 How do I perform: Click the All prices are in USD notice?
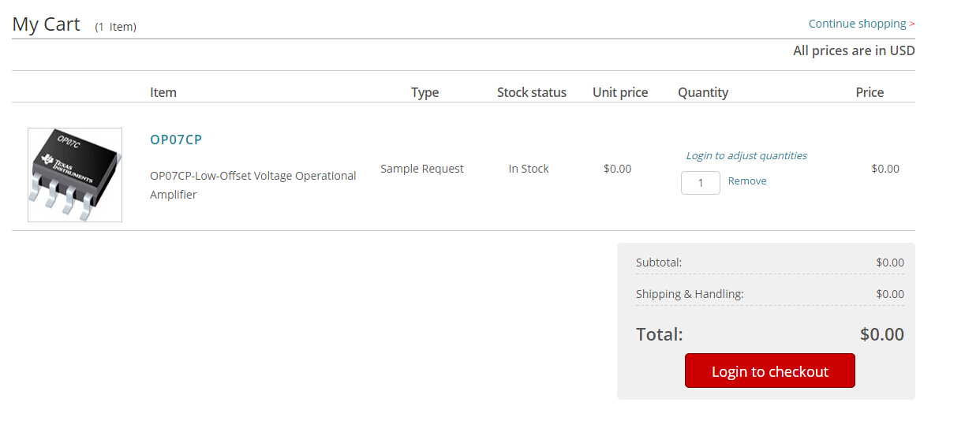click(854, 50)
